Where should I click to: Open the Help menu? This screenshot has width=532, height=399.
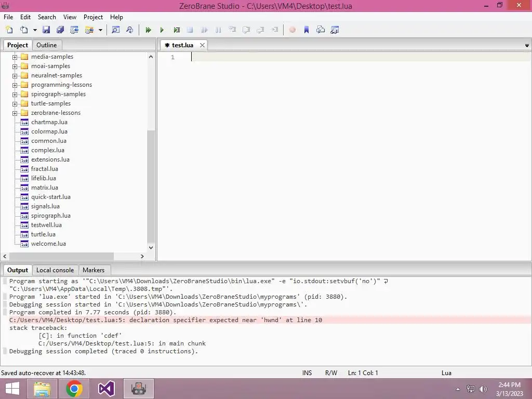(116, 17)
